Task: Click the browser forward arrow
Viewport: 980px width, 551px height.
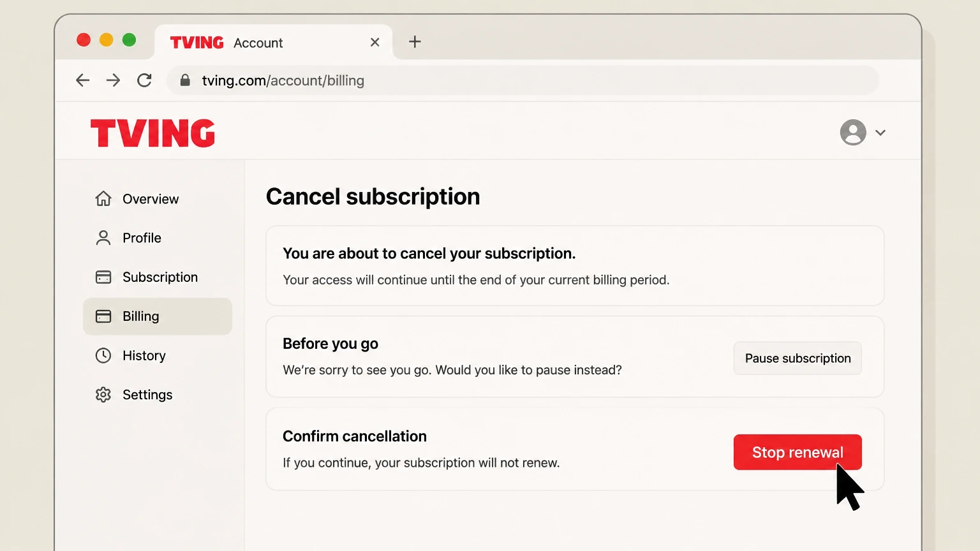Action: tap(114, 80)
